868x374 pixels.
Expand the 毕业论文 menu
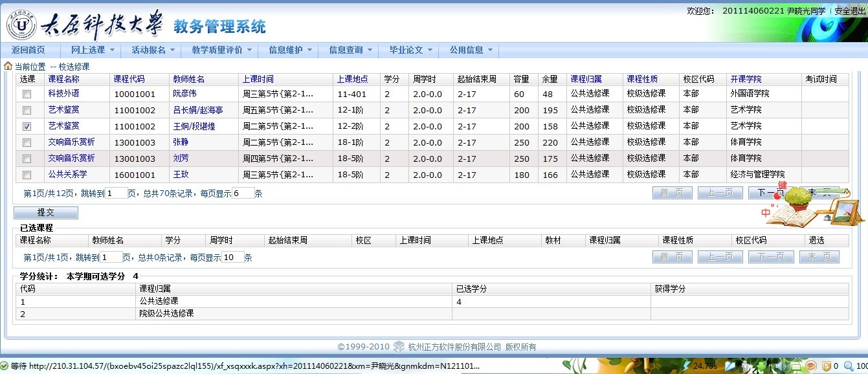point(409,50)
